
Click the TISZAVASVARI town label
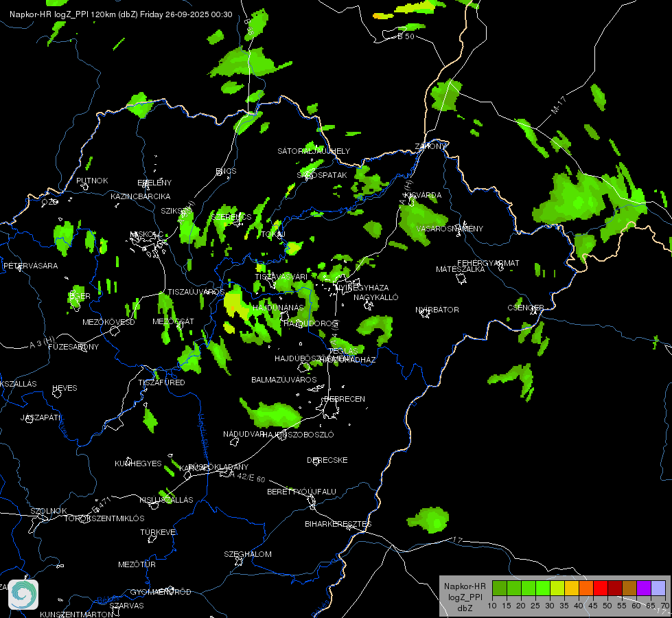[281, 277]
